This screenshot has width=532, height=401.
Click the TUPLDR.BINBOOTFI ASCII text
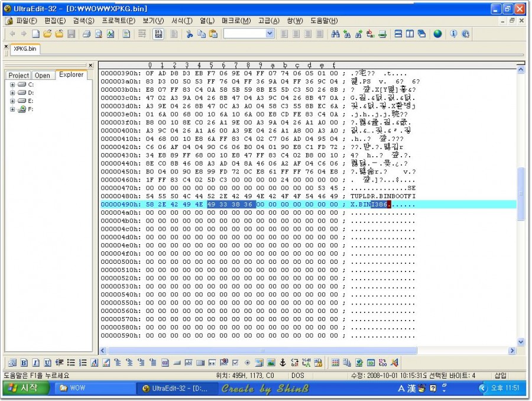coord(382,196)
